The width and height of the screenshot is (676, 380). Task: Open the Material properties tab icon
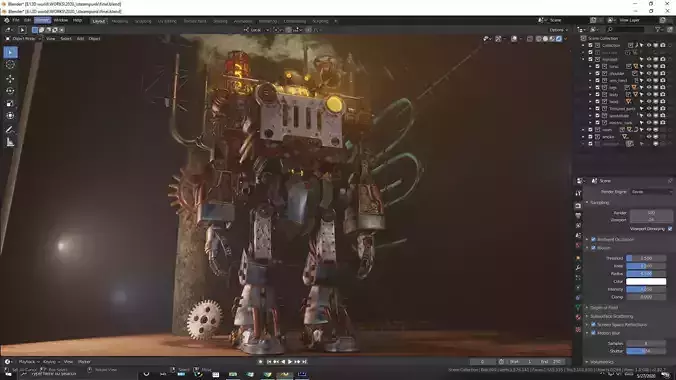(578, 317)
